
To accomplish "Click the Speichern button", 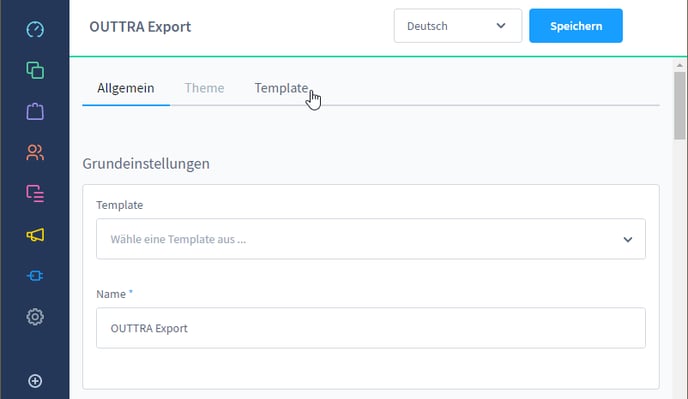I will coord(576,26).
